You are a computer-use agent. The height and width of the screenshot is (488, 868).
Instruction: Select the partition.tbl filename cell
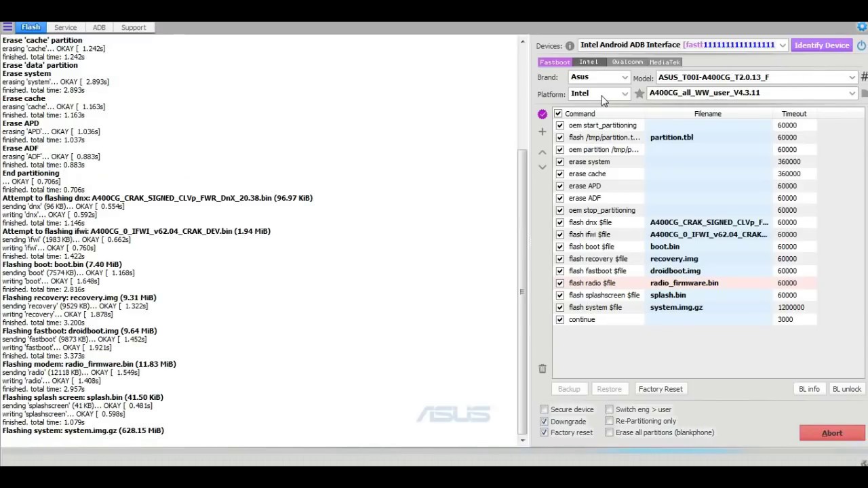[x=708, y=138]
